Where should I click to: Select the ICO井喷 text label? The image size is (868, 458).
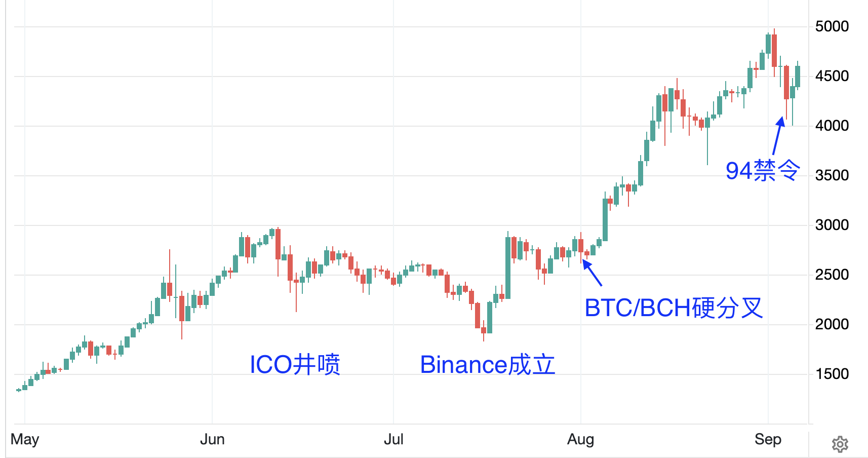point(295,365)
